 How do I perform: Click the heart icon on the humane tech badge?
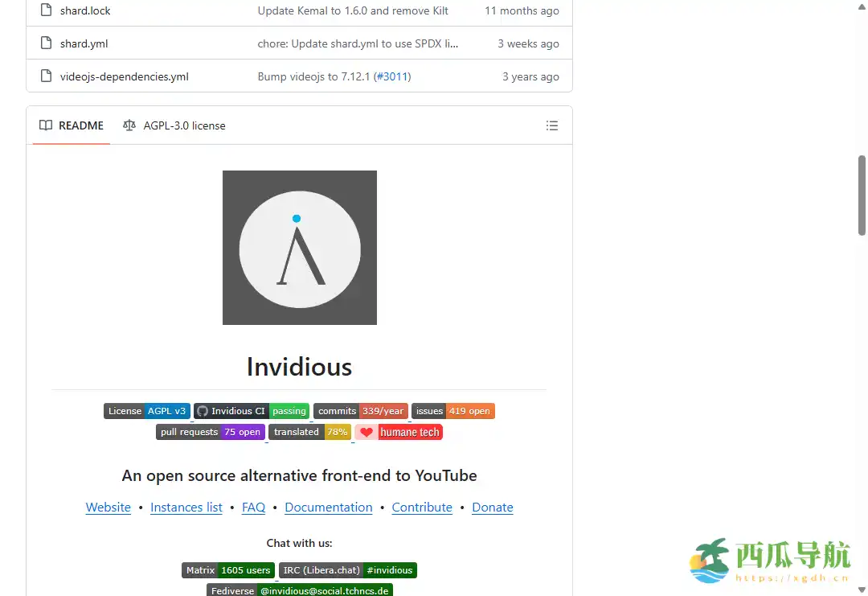tap(366, 432)
